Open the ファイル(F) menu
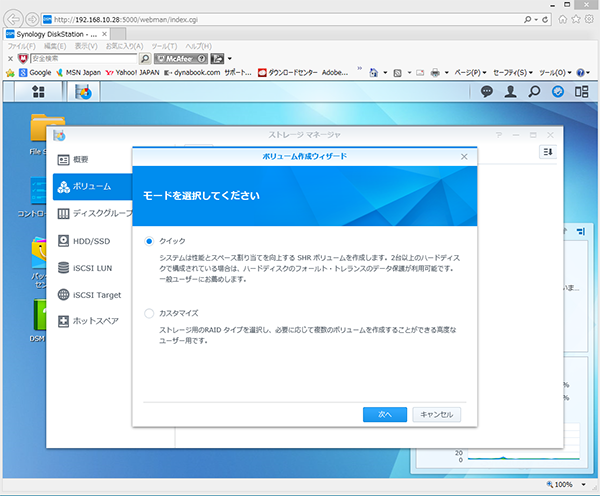The width and height of the screenshot is (600, 496). click(x=21, y=46)
